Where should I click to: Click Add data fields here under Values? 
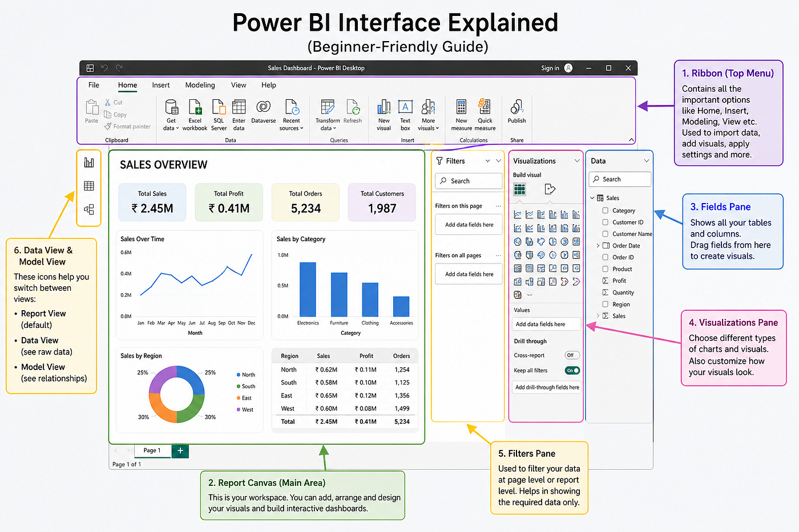point(547,324)
